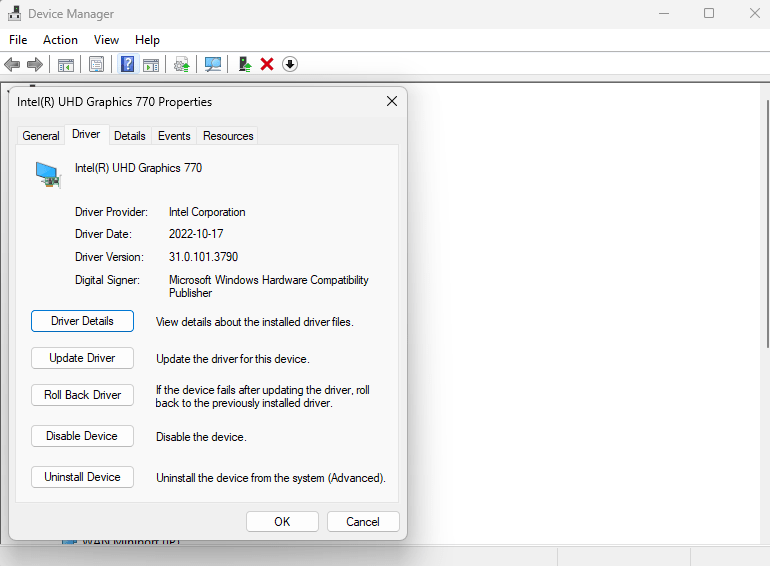Open the Properties sheet toolbar icon
Screen dimensions: 770x566
(x=97, y=64)
